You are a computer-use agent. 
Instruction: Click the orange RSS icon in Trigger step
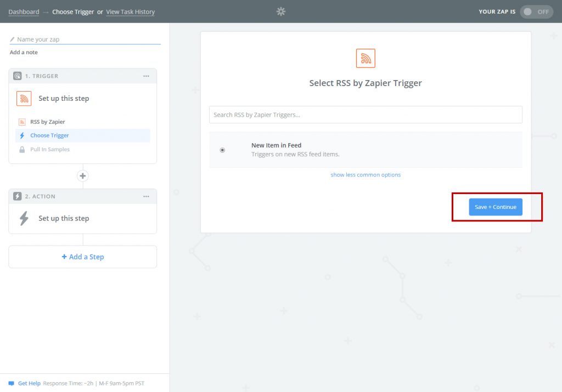pyautogui.click(x=24, y=99)
